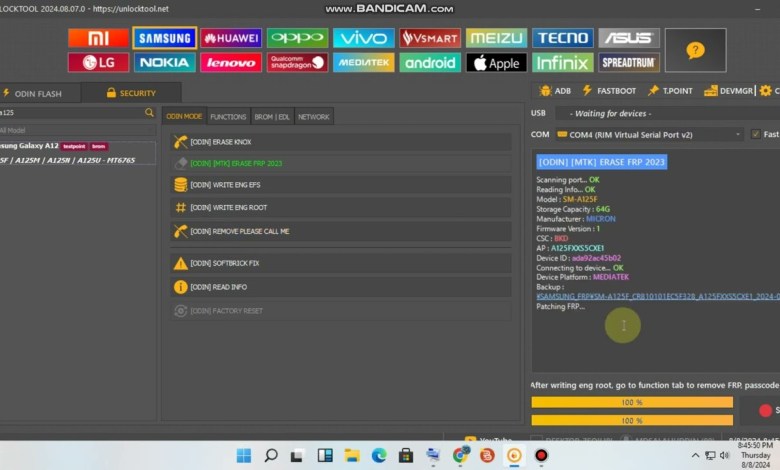
Task: Select the Apple brand logo
Action: [496, 63]
